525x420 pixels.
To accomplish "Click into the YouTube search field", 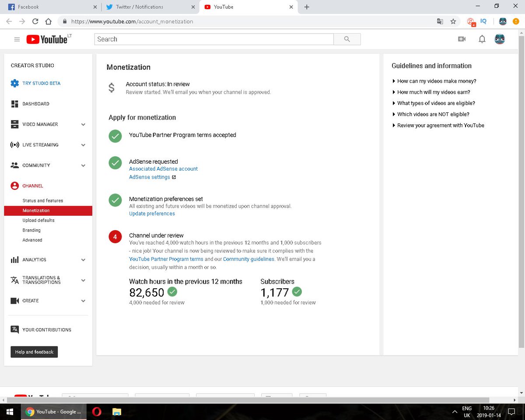I will point(214,39).
